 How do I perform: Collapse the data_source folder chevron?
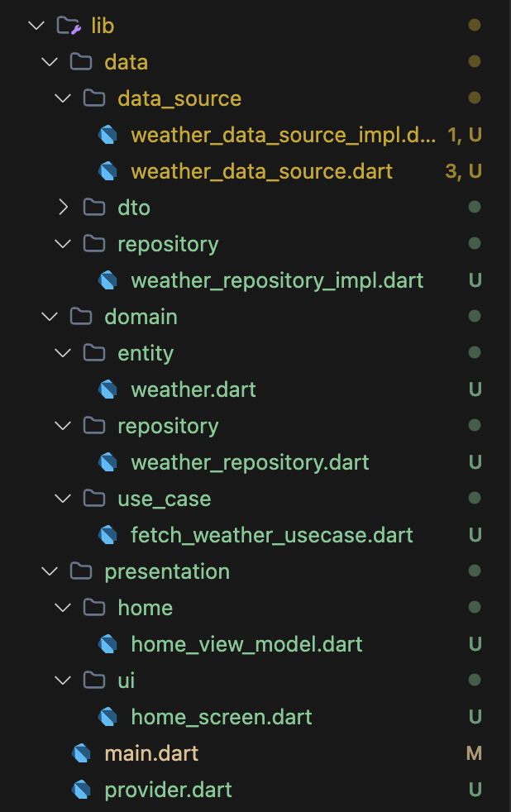pos(63,98)
